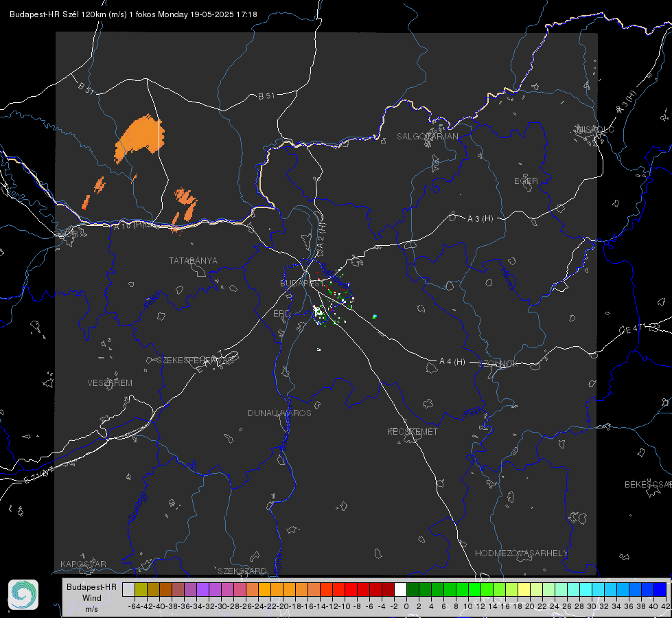
Task: Click the '-64' value on the legend scale
Action: [135, 606]
